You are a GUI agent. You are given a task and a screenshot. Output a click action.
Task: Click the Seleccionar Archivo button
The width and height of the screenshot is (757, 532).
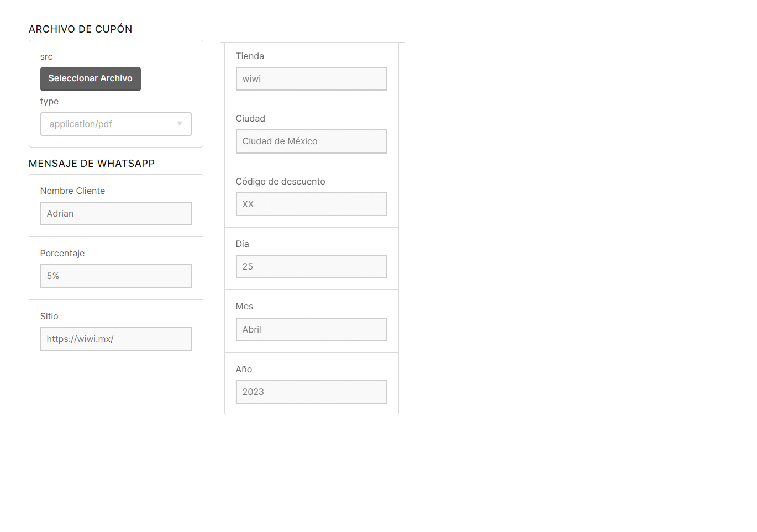point(91,79)
